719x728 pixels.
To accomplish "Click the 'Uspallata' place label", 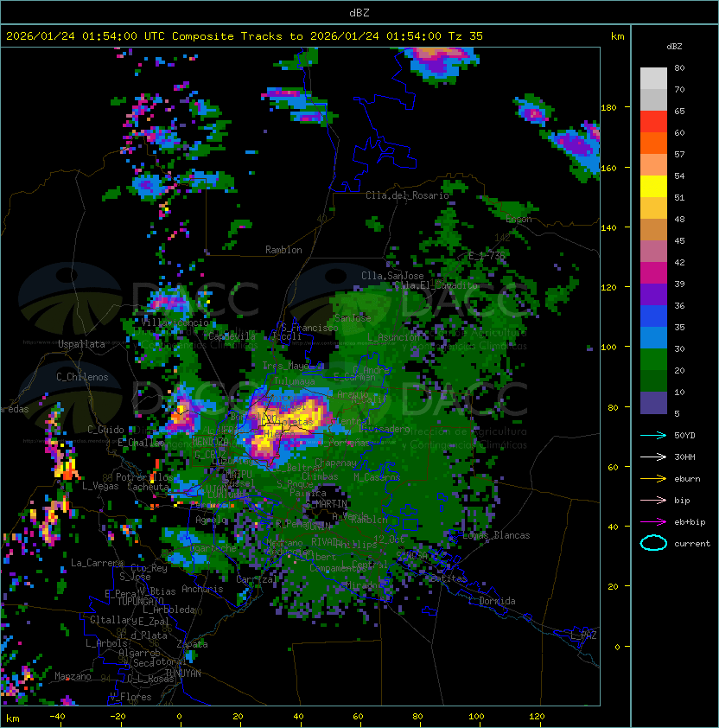I will coord(81,344).
